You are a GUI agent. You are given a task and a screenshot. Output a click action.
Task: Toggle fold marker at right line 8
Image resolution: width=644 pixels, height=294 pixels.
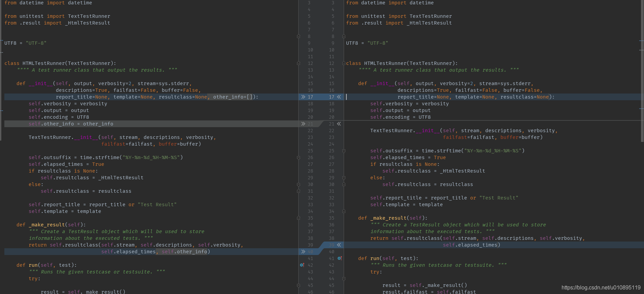click(344, 36)
